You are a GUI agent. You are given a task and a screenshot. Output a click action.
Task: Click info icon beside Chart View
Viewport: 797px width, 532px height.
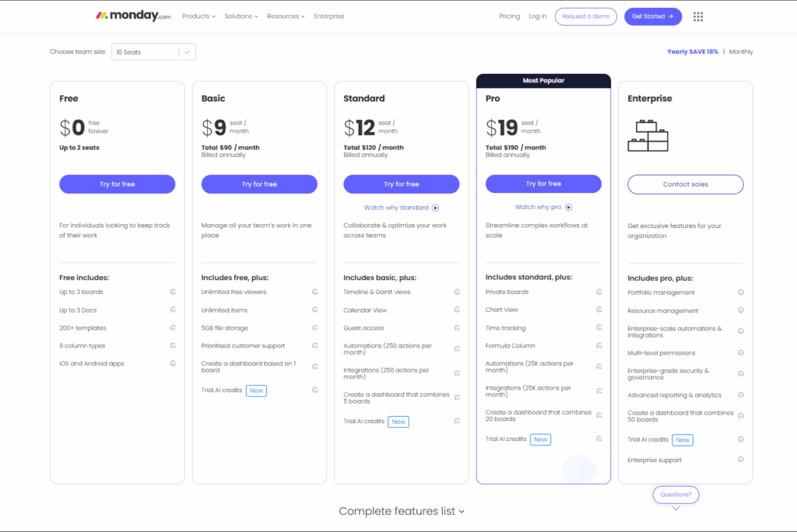pos(599,310)
